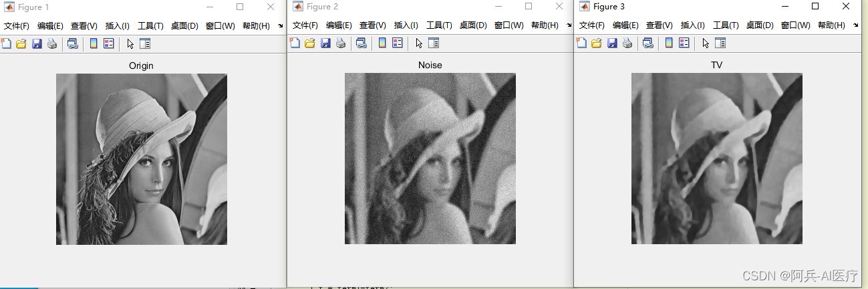Click Print Figure icon in Figure 1 toolbar
The width and height of the screenshot is (868, 289).
pyautogui.click(x=52, y=44)
